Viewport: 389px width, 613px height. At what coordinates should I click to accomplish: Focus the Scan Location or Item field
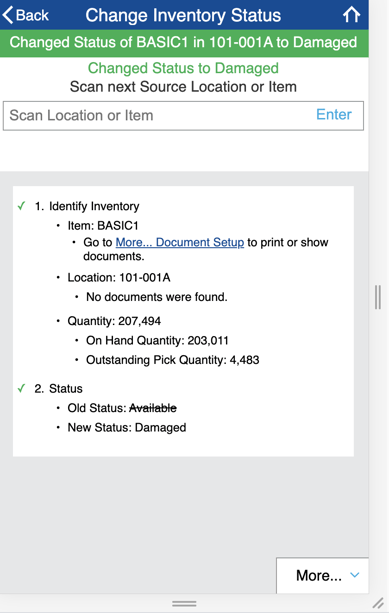pos(183,116)
